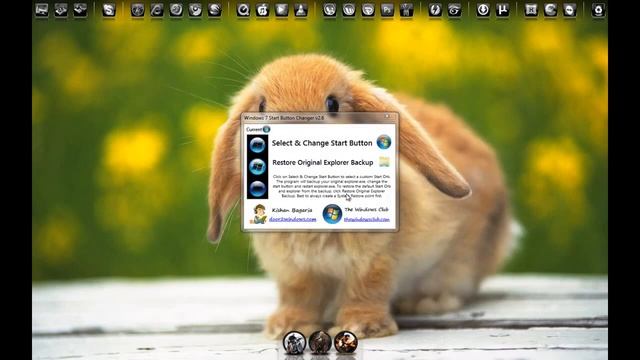Close the Start Button Changer window

pyautogui.click(x=387, y=117)
